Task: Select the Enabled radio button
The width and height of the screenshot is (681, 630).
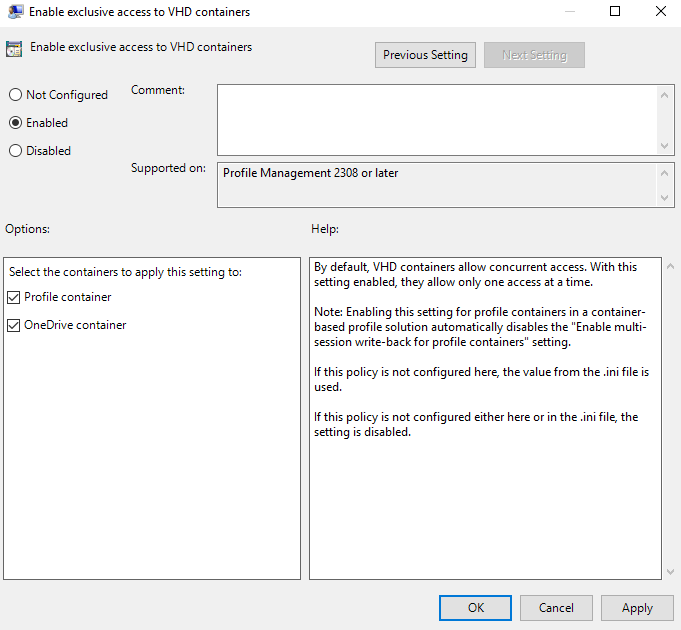Action: 15,123
